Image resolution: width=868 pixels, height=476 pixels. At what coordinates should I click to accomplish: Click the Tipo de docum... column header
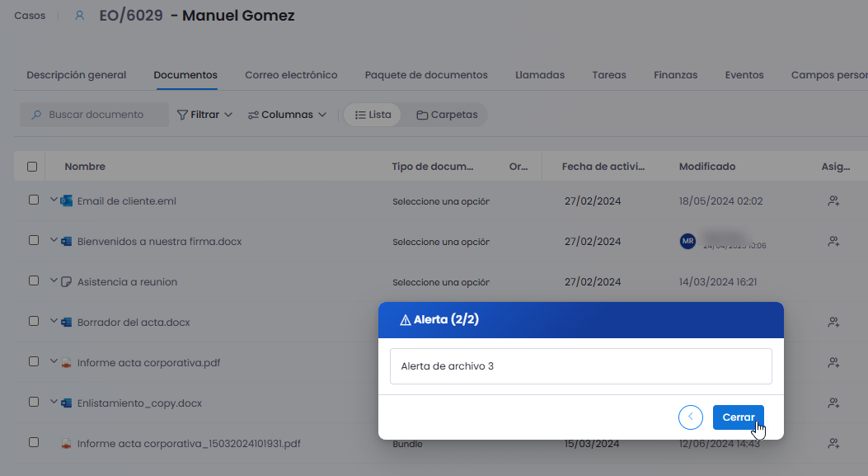coord(432,167)
